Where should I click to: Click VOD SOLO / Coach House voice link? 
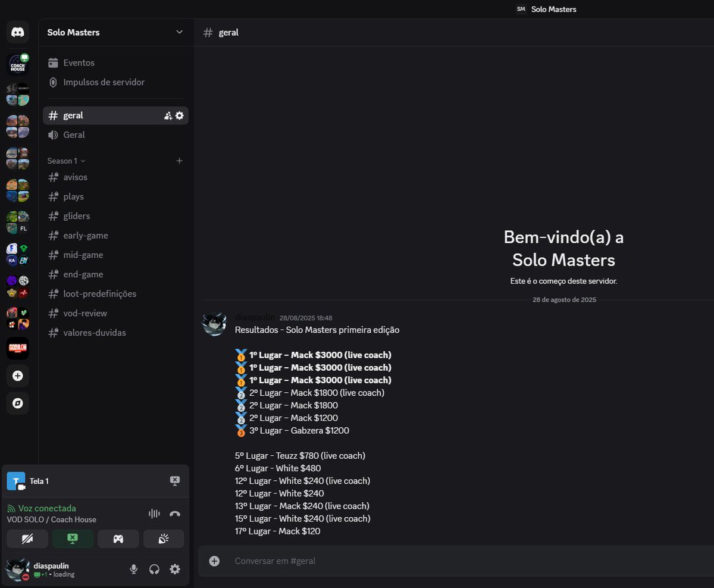(52, 520)
